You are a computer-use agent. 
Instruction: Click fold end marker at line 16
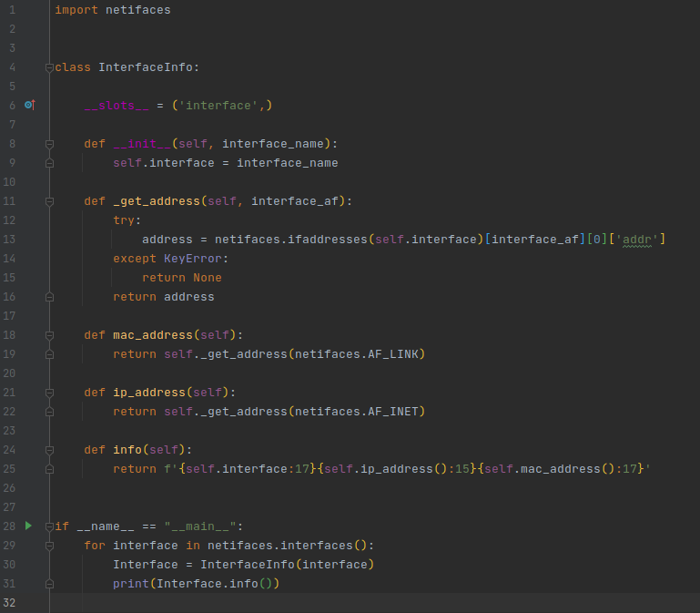tap(49, 297)
